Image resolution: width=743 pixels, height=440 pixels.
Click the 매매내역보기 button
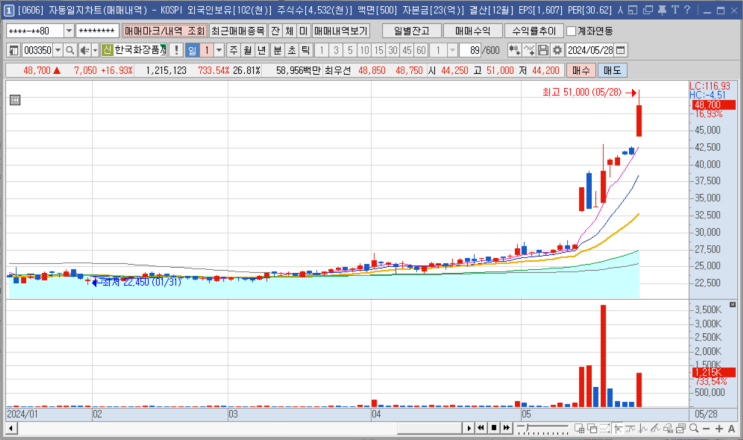tap(341, 31)
